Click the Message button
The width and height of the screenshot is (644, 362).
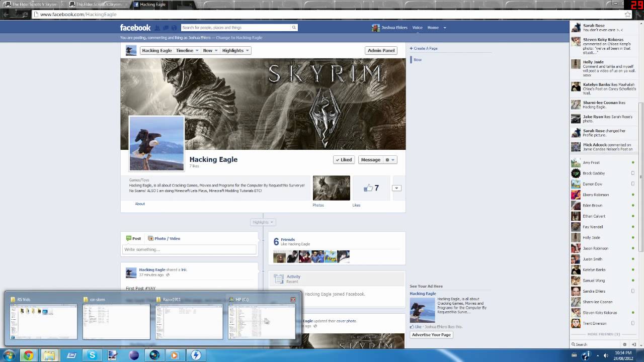pos(371,160)
